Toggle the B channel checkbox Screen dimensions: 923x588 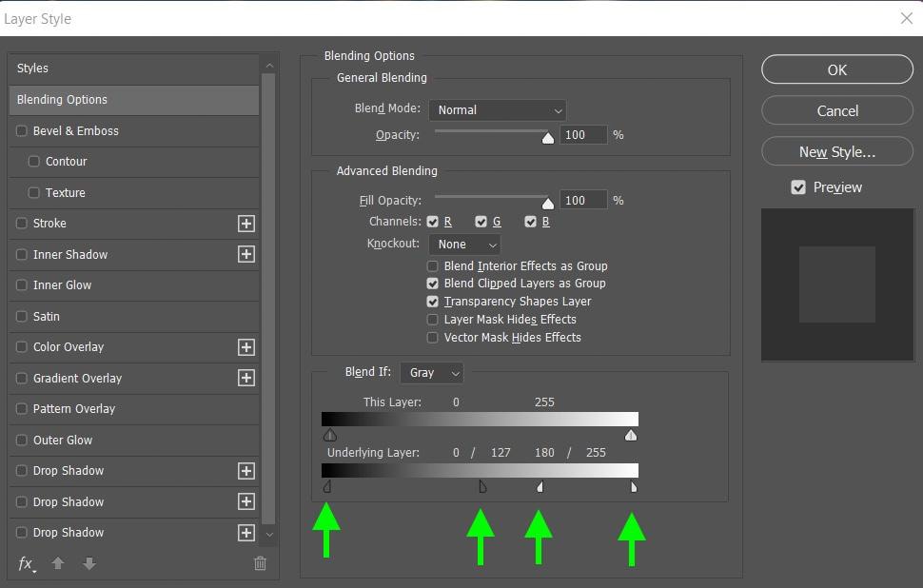(530, 222)
